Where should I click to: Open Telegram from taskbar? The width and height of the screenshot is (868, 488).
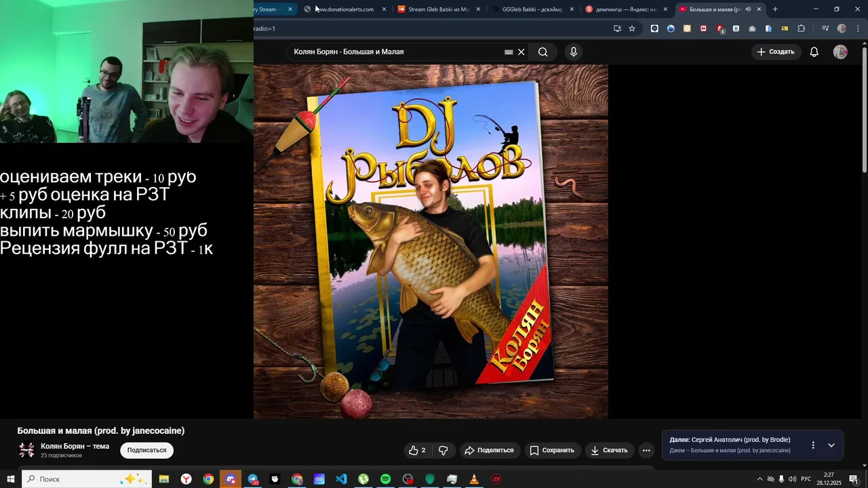pos(252,479)
